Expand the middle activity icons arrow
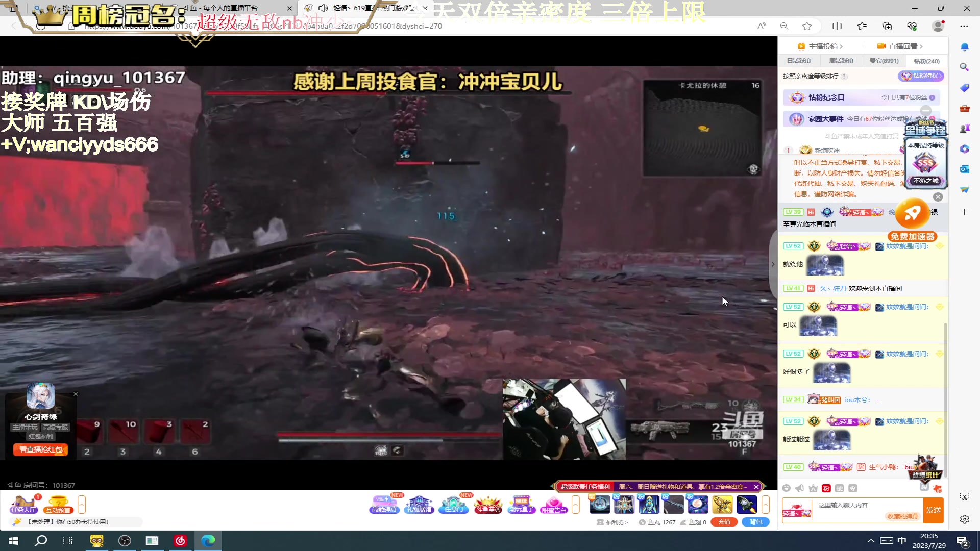 [x=576, y=505]
